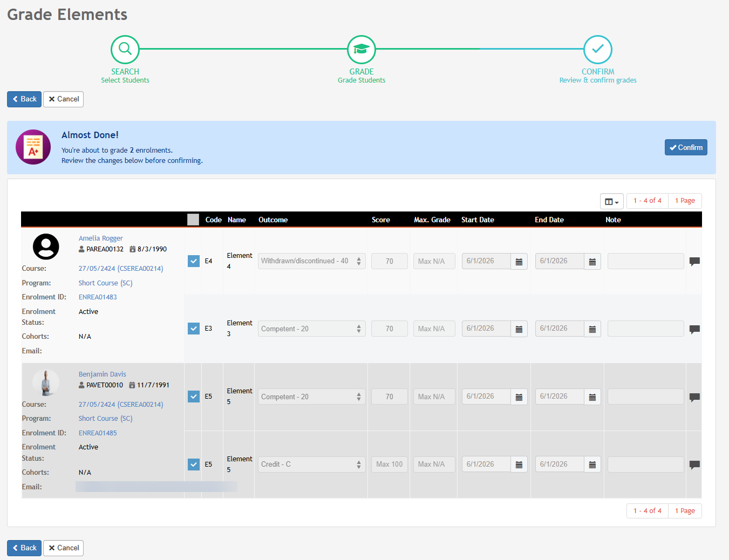Open Amelia's Short Course (SC) program link
Screen dimensions: 729x560
click(x=106, y=283)
